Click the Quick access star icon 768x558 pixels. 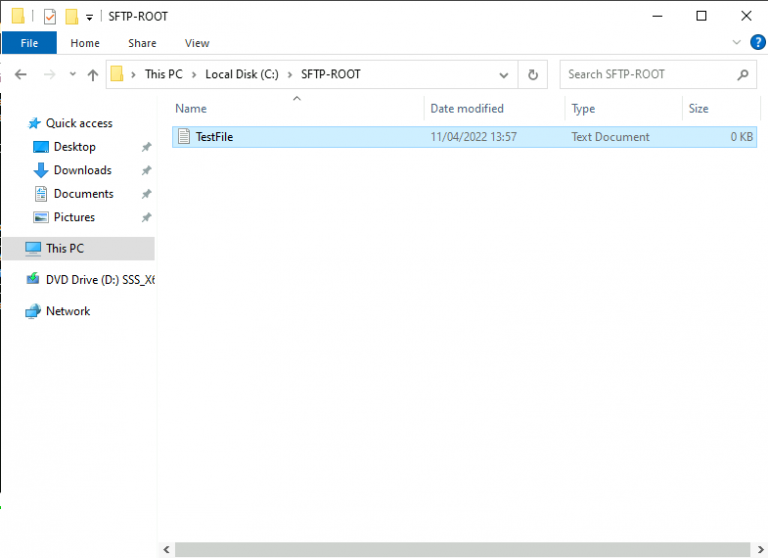tap(34, 123)
